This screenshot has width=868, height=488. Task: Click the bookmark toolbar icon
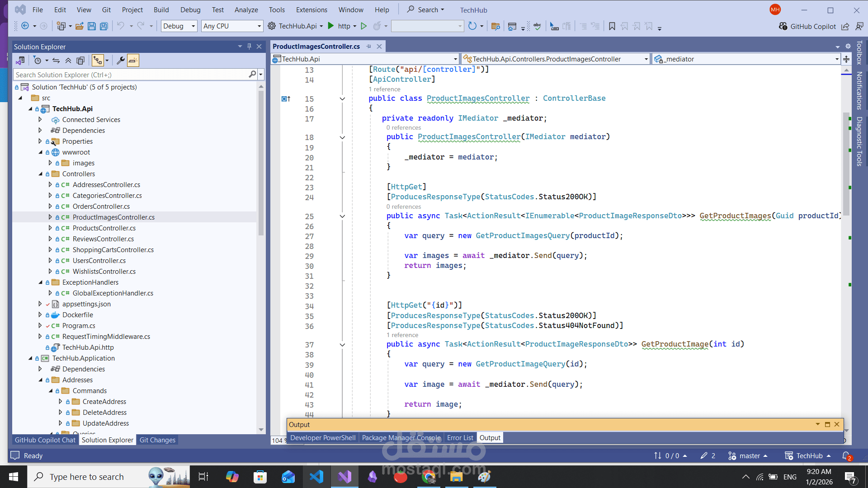click(x=612, y=26)
